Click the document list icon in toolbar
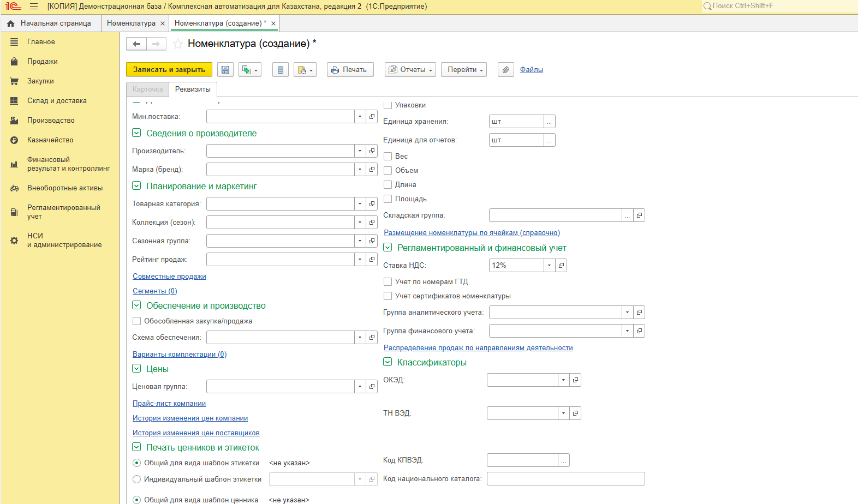The image size is (858, 504). 281,70
